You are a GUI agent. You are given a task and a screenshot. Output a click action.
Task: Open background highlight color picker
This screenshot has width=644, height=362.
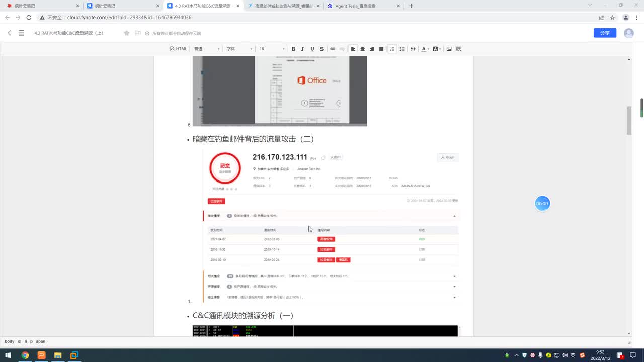point(437,49)
